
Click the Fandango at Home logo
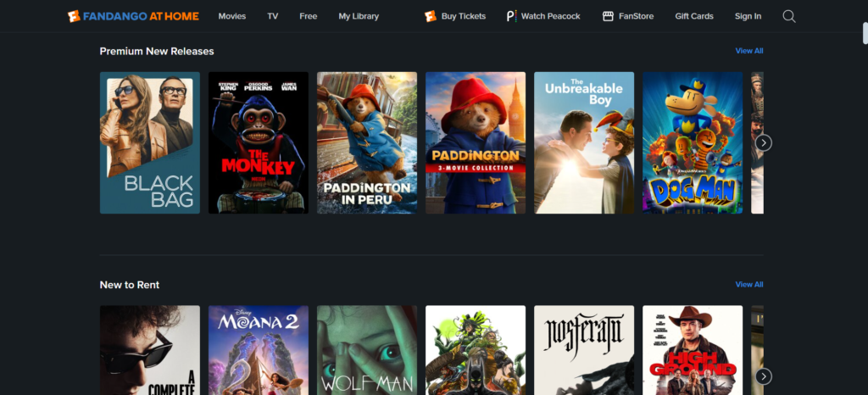[x=133, y=16]
